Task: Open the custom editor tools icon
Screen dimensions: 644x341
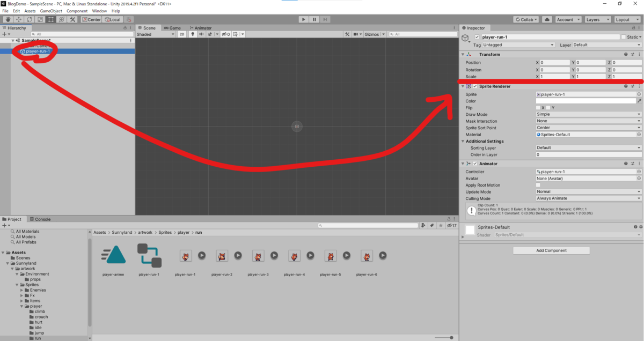Action: tap(72, 19)
